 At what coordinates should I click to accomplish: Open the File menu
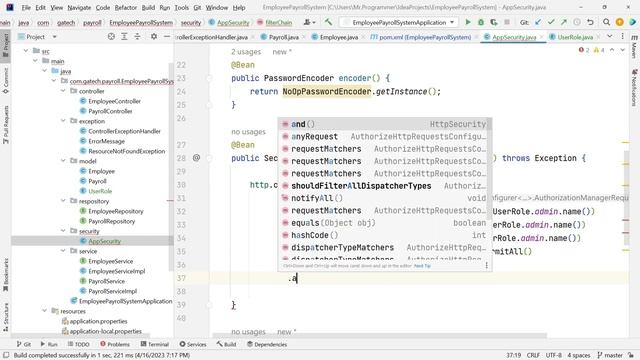pos(26,7)
